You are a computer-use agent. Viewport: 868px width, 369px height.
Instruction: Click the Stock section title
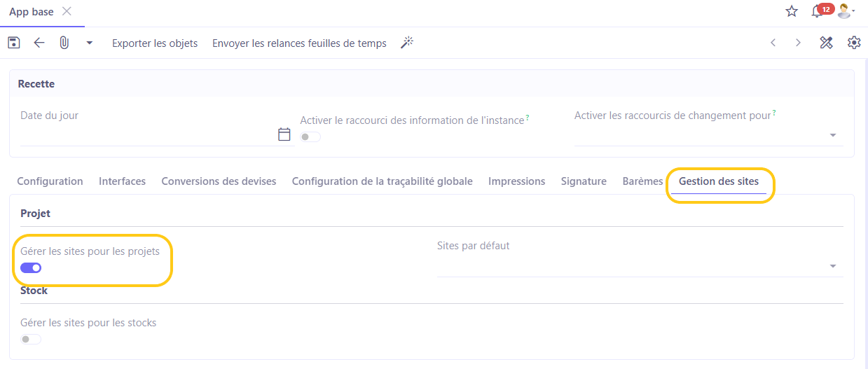[34, 290]
